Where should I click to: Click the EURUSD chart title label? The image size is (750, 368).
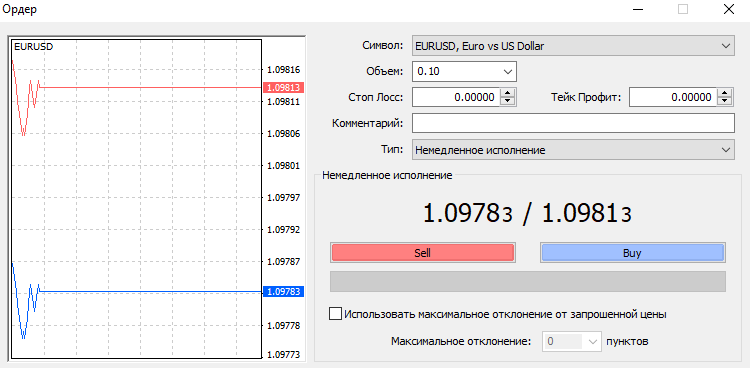(33, 46)
